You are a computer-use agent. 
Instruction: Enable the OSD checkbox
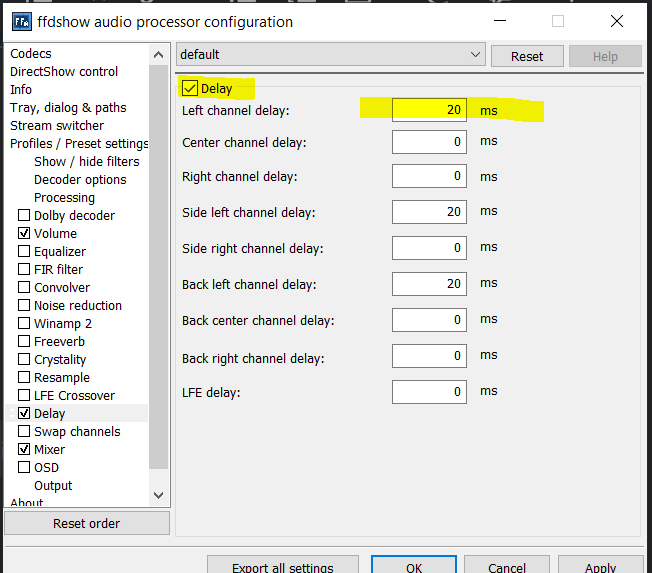(24, 467)
